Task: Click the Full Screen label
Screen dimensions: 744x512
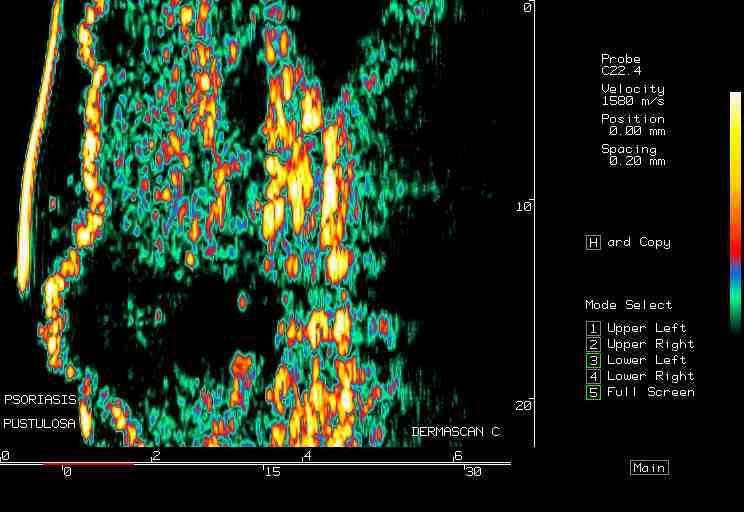Action: (x=651, y=392)
